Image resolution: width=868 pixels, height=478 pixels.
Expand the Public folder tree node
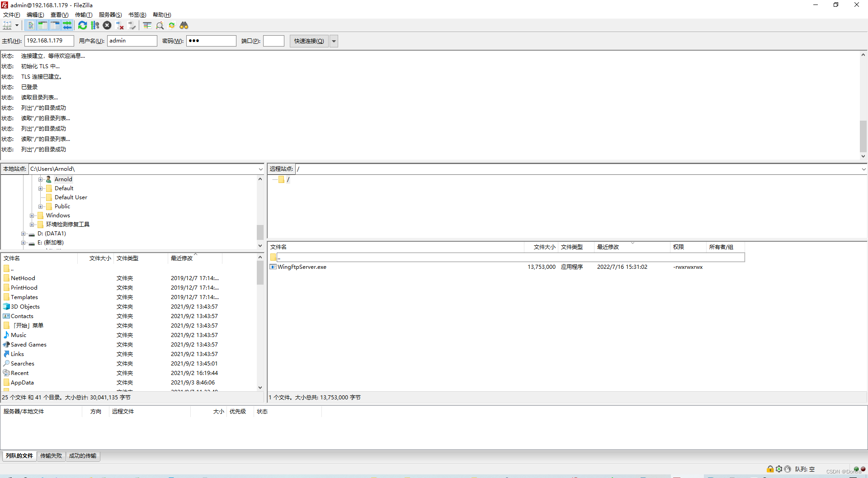coord(41,206)
